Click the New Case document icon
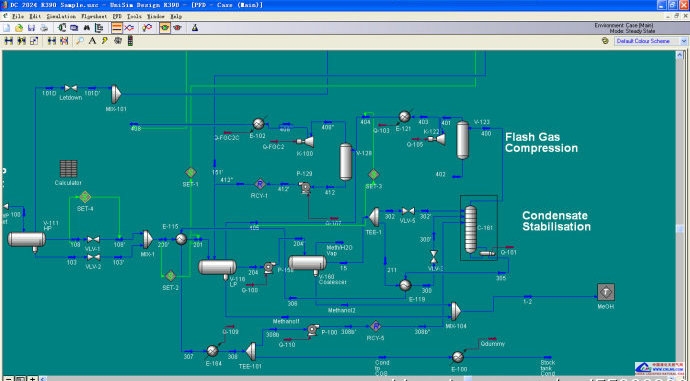Screen dimensions: 690x381 tap(7, 28)
